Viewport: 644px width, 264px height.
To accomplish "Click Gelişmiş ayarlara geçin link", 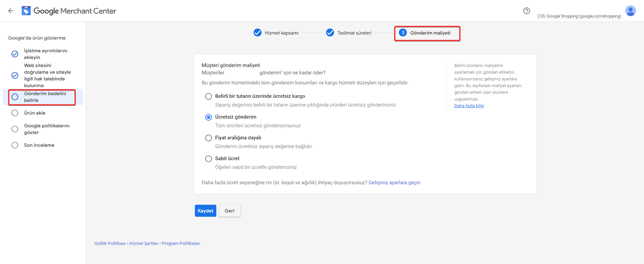I will coord(394,183).
